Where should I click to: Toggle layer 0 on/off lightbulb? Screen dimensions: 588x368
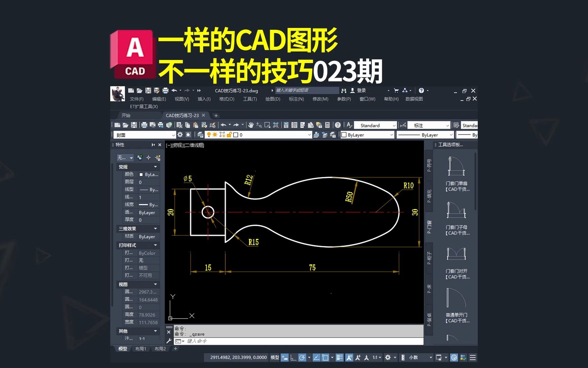point(209,135)
